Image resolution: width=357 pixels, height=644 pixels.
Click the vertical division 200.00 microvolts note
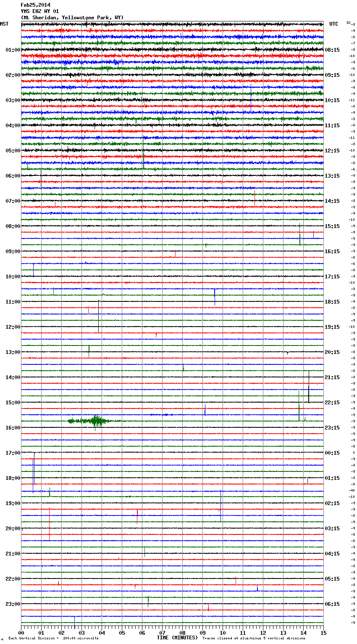tap(53, 639)
